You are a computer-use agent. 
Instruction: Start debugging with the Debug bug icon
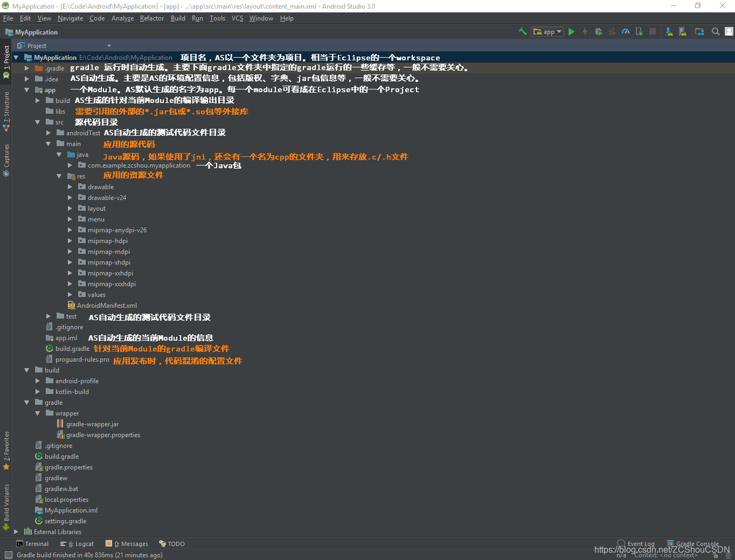click(x=599, y=32)
